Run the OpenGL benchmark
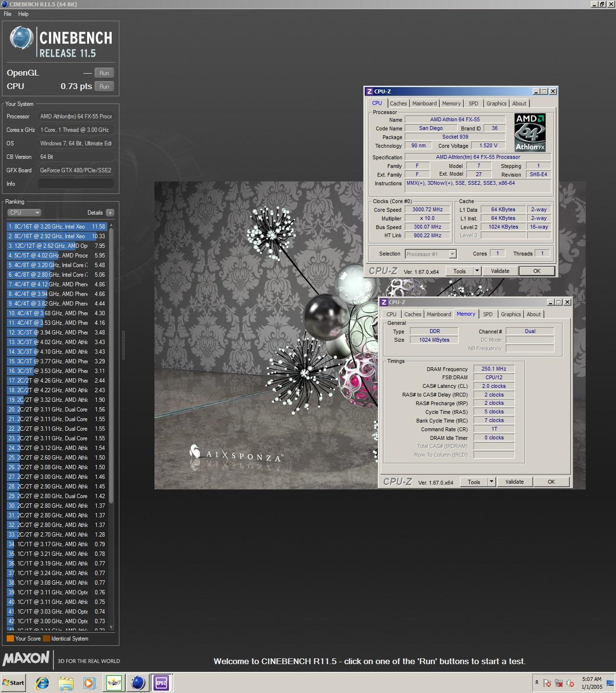 point(104,73)
